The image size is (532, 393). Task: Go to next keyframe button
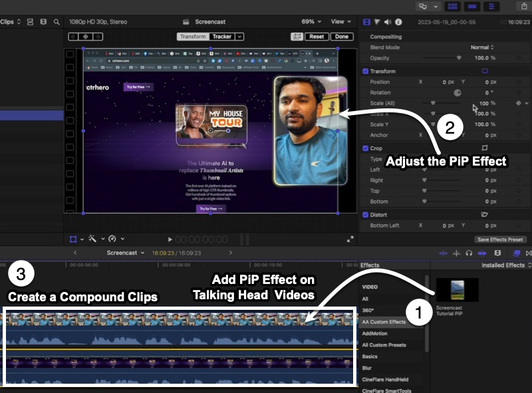pyautogui.click(x=98, y=37)
